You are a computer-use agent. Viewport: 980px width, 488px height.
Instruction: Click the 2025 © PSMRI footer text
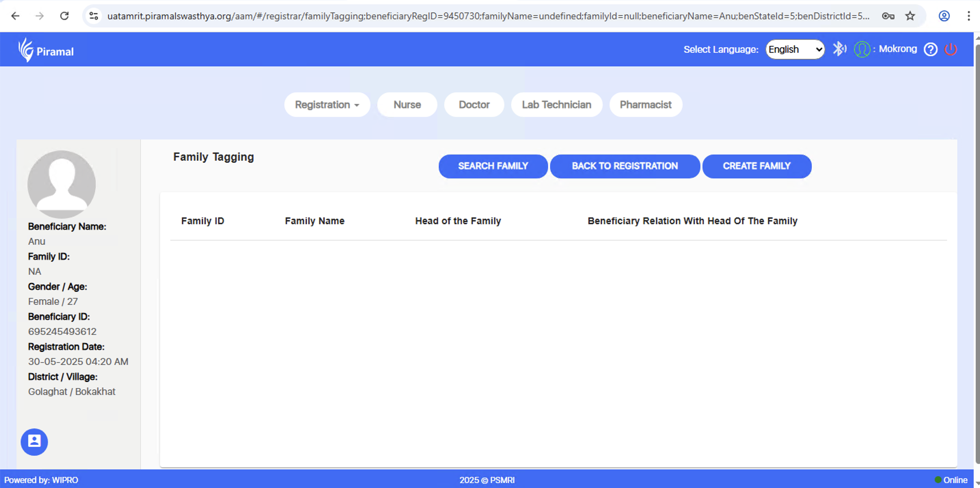pyautogui.click(x=487, y=480)
